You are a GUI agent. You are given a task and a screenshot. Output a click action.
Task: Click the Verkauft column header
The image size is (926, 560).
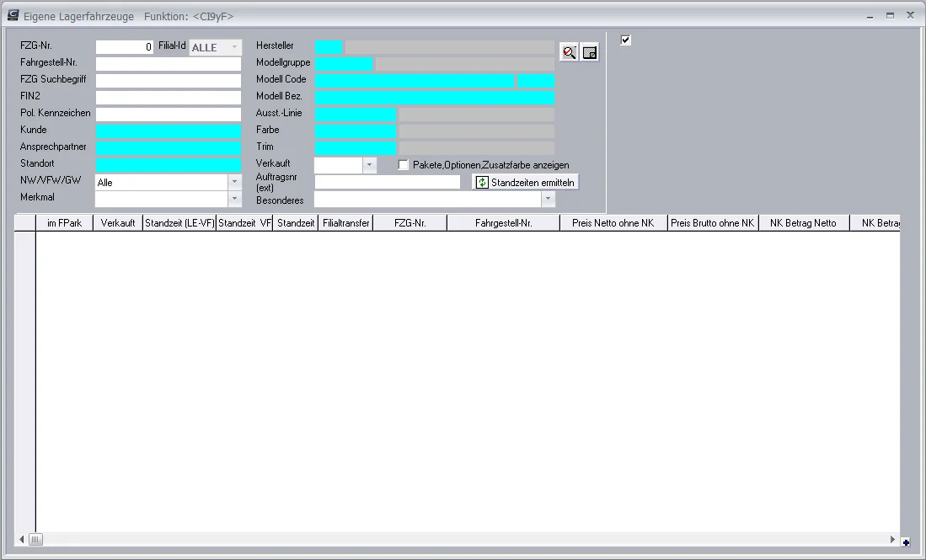point(117,223)
